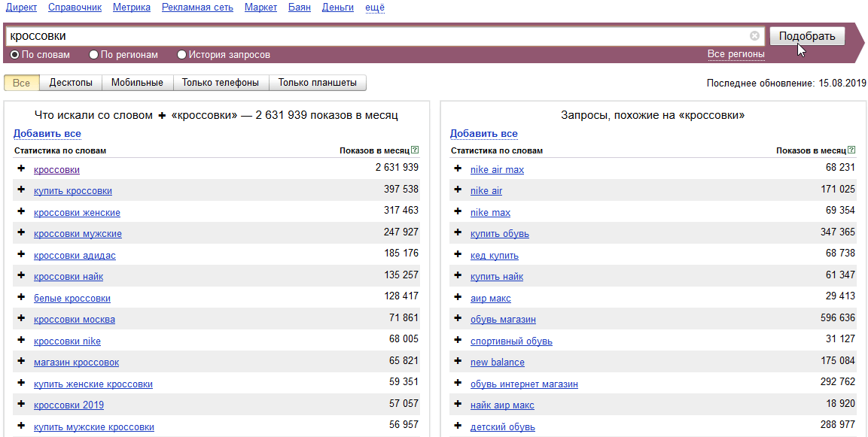868x437 pixels.
Task: Expand the «ещё» menu in top navigation
Action: coord(374,8)
